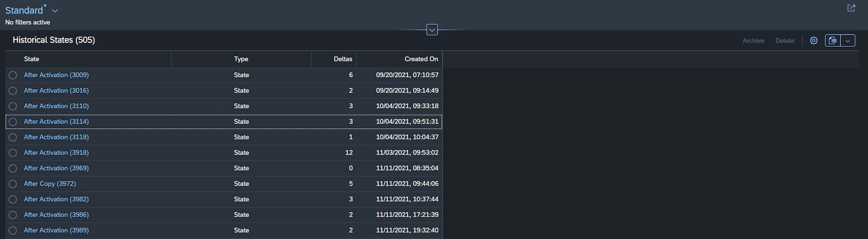Select radio button for After Activation (3009)

coord(13,75)
